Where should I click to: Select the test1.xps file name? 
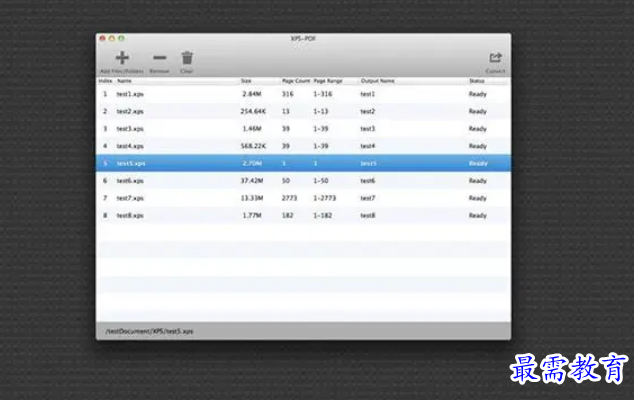pyautogui.click(x=130, y=94)
